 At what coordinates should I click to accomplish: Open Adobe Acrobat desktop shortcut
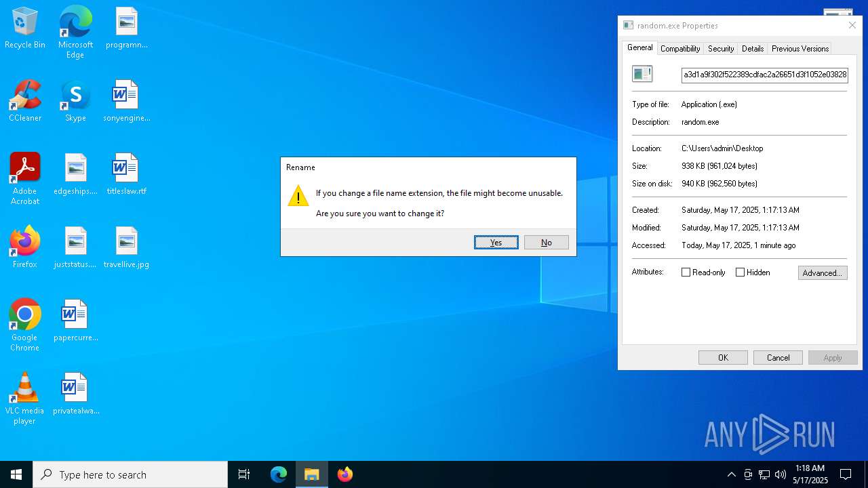pos(25,179)
